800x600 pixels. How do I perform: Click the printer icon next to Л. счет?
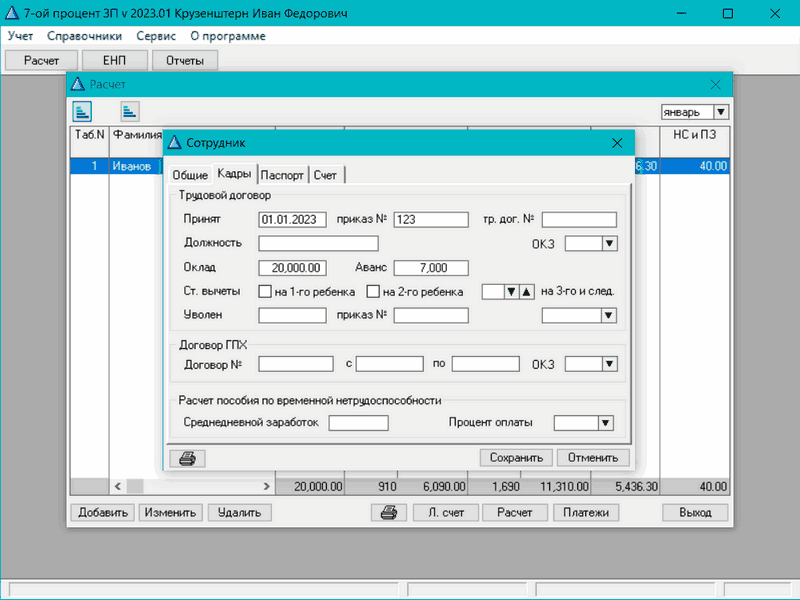tap(389, 512)
